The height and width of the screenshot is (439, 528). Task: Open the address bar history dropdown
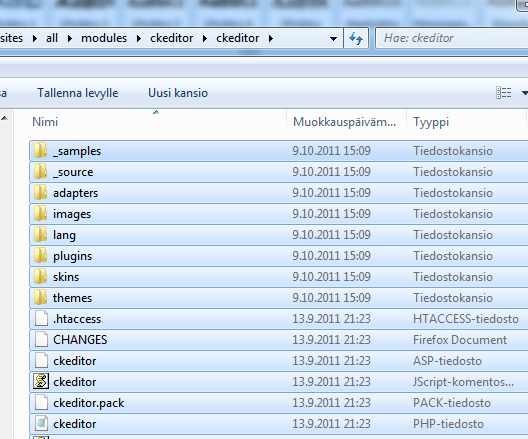tap(333, 38)
